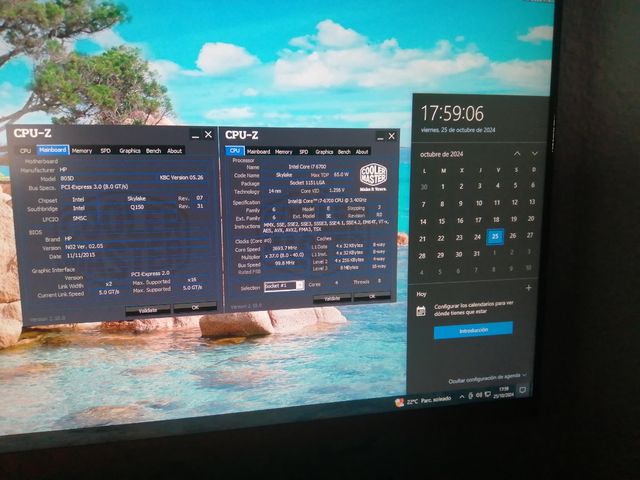Viewport: 640px width, 480px height.
Task: Select highlighted day 25 in the calendar
Action: pyautogui.click(x=495, y=236)
